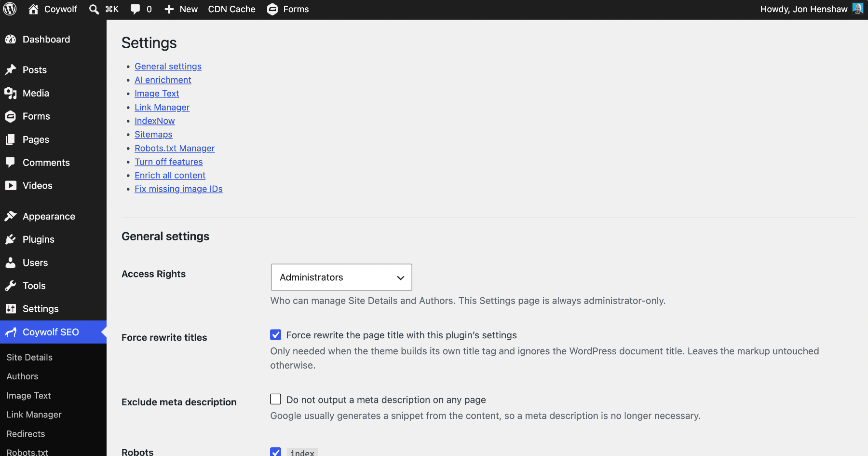Click the Coywolf site name
Image resolution: width=868 pixels, height=456 pixels.
click(61, 9)
